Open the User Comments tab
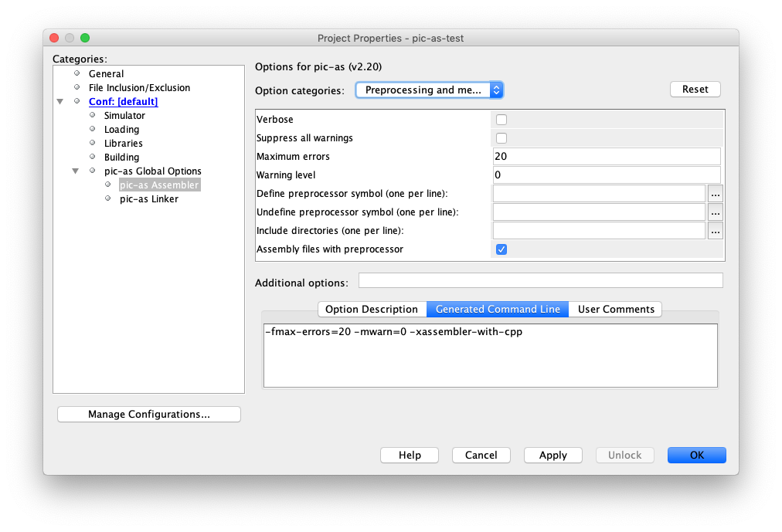 point(616,309)
